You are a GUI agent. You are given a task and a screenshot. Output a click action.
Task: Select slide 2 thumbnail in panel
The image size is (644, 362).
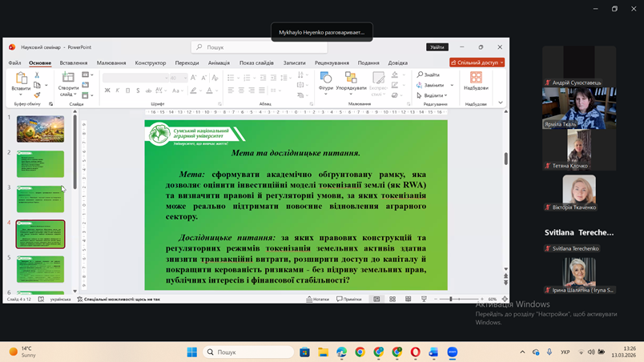[x=40, y=164]
